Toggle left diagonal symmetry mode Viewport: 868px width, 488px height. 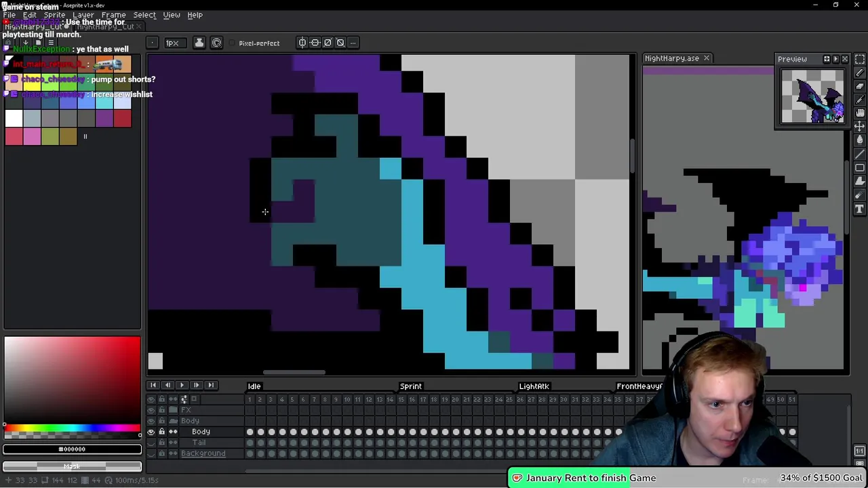[340, 43]
